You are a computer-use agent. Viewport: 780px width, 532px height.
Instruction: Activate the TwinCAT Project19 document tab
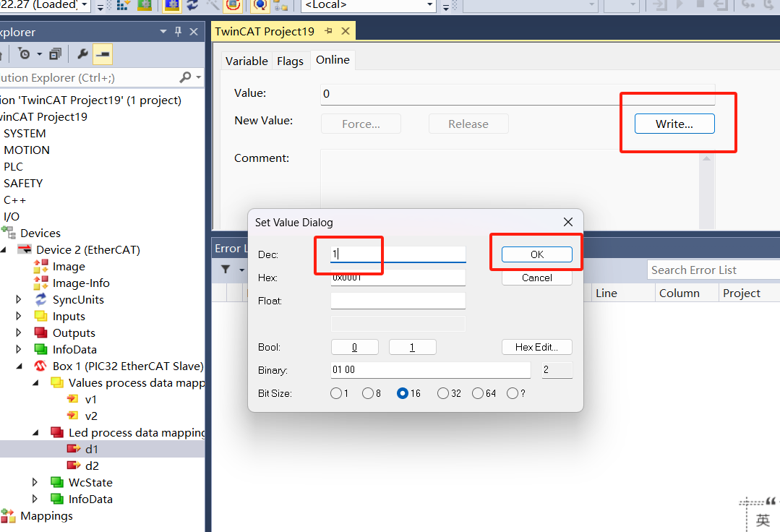265,31
